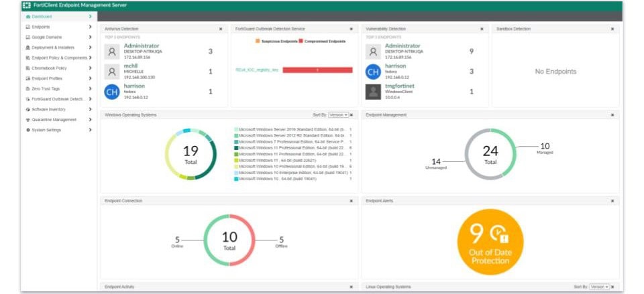Close the Sandbox Detection widget

(x=612, y=29)
